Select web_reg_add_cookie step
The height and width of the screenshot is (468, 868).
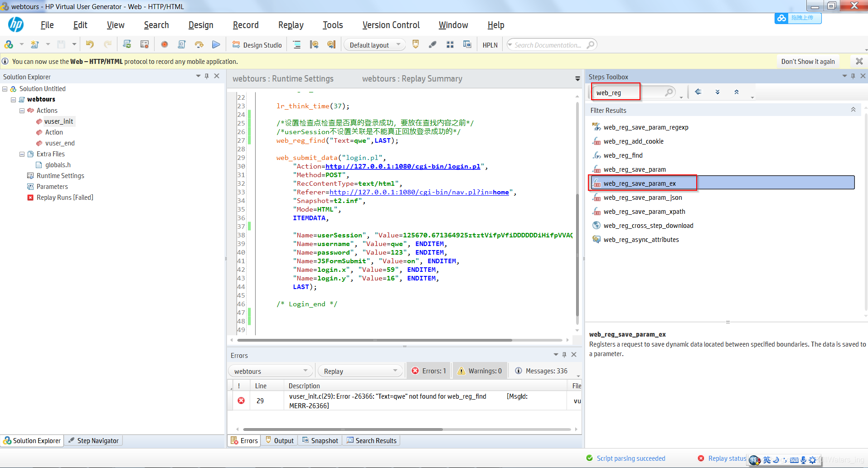click(634, 141)
